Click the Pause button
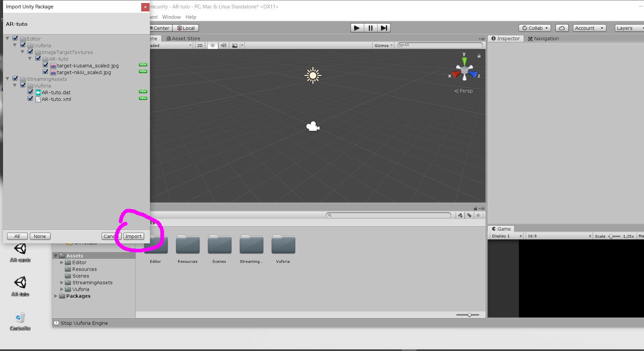Screen dimensions: 644x351 click(x=370, y=28)
